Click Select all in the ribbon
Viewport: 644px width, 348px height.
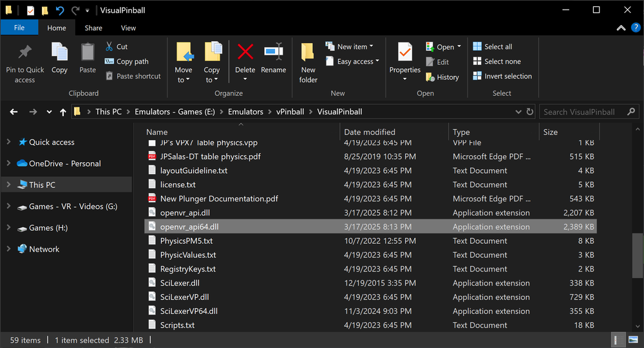coord(493,47)
